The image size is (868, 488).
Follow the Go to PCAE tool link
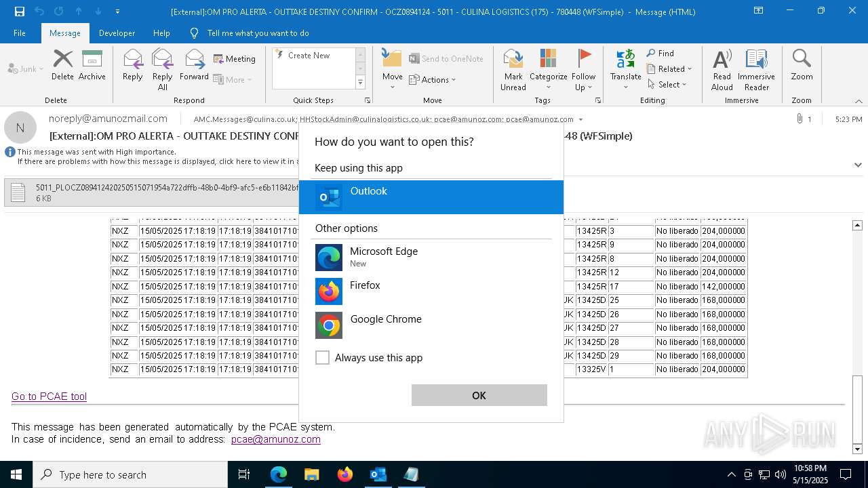tap(49, 396)
